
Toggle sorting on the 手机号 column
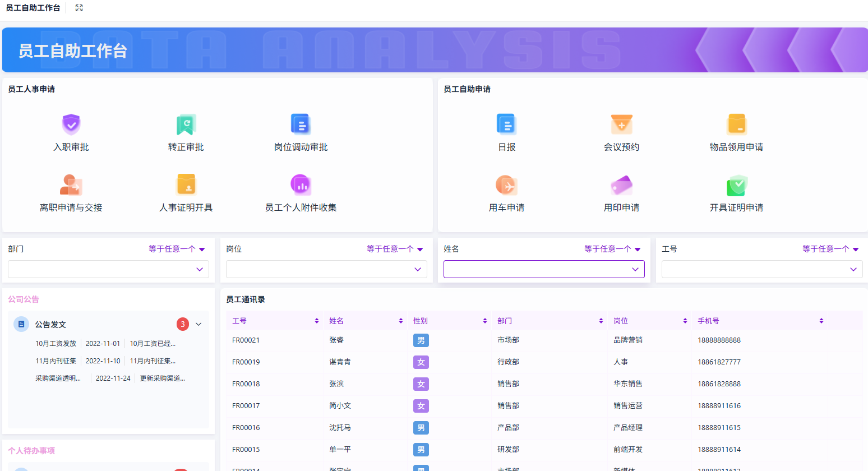821,320
